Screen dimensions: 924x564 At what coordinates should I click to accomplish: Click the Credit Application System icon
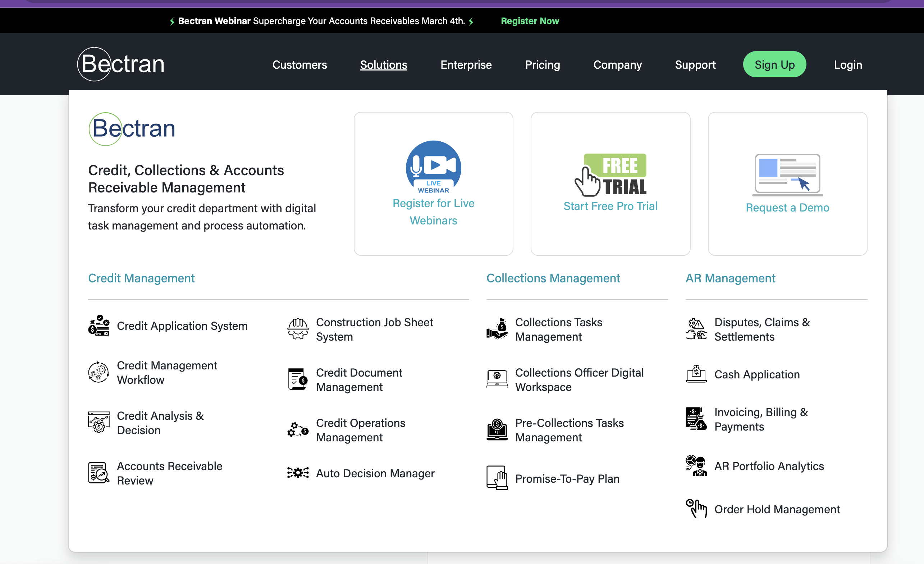coord(99,325)
